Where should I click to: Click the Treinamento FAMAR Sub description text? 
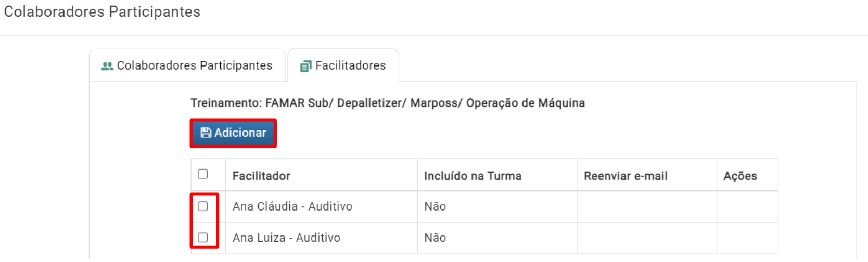point(388,103)
